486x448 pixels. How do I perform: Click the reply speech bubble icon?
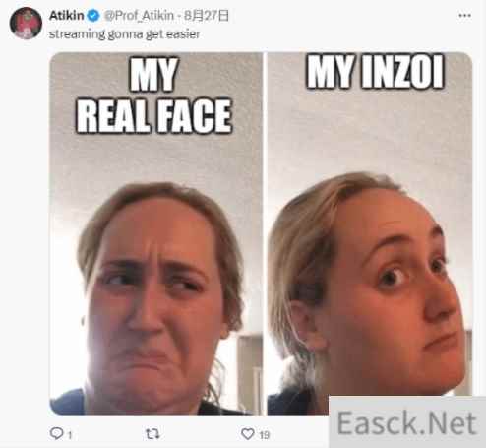56,433
